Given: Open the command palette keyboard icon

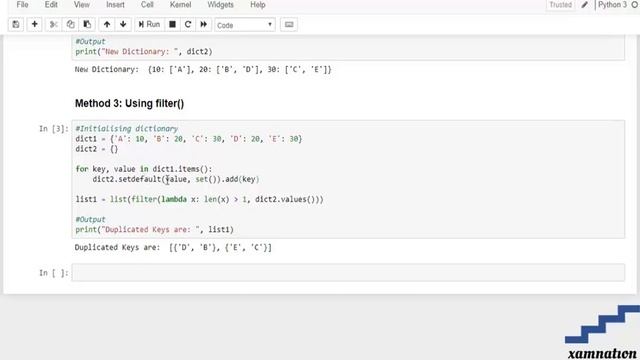Looking at the screenshot, I should pyautogui.click(x=289, y=24).
